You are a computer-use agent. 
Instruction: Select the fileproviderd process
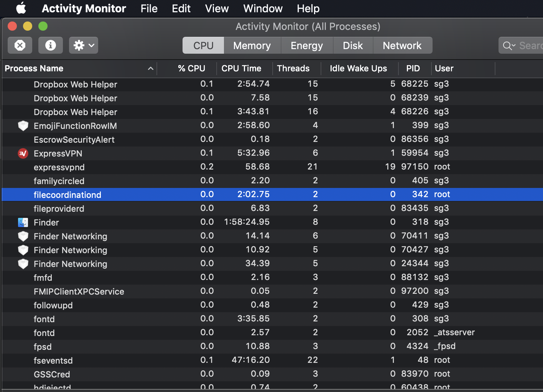(272, 209)
